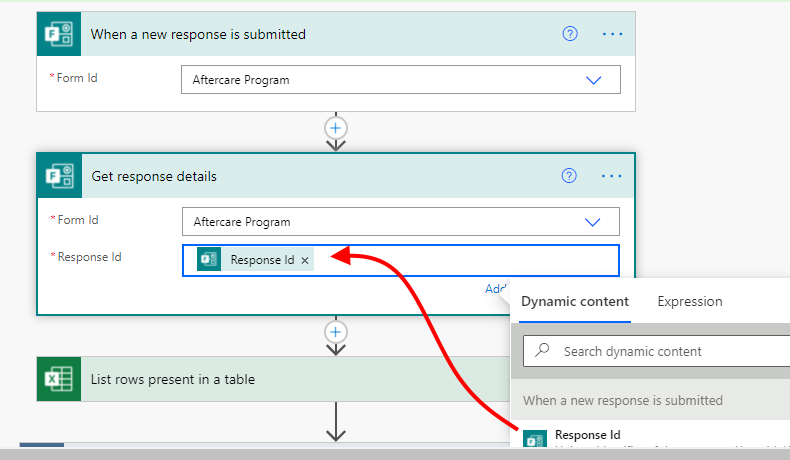
Task: Click inside the Response Id input field
Action: (401, 260)
